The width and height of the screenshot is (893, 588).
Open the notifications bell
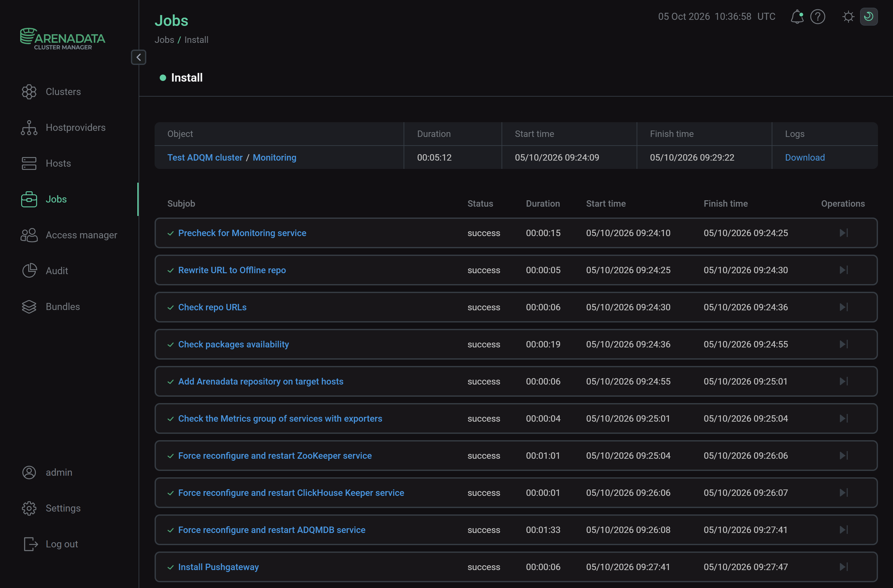click(x=797, y=17)
